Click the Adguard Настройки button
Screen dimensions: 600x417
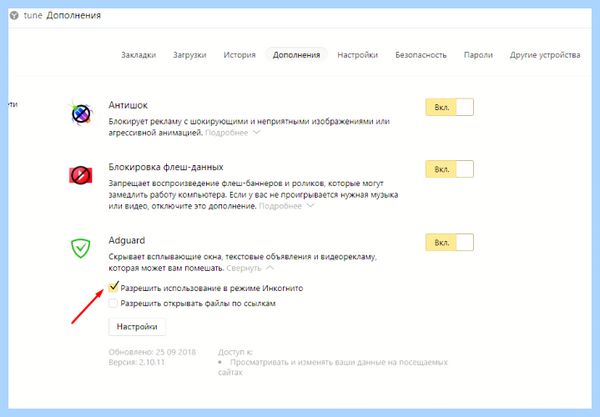click(x=137, y=327)
